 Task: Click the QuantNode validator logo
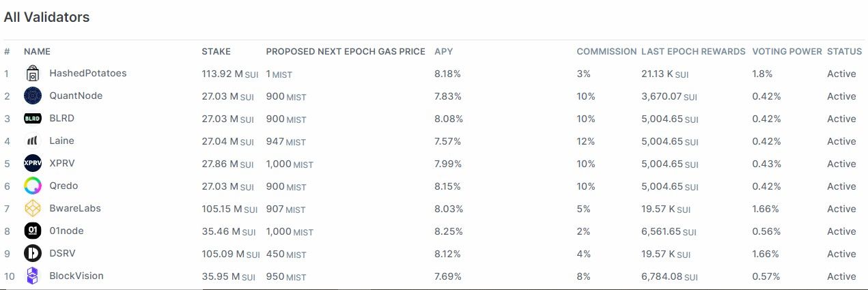click(33, 96)
